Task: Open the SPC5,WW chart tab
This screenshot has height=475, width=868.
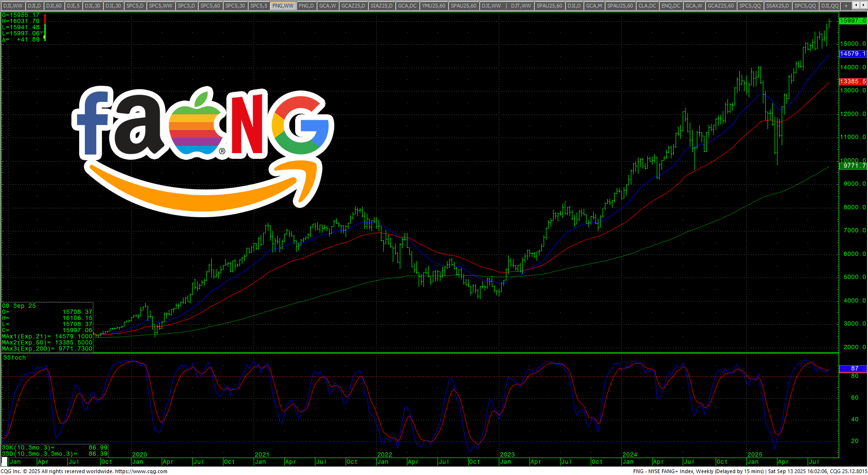Action: pyautogui.click(x=160, y=6)
